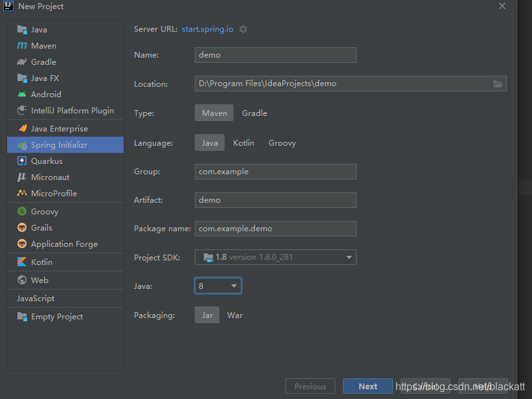Screen dimensions: 532x399
Task: Select Jar packaging
Action: click(x=207, y=315)
